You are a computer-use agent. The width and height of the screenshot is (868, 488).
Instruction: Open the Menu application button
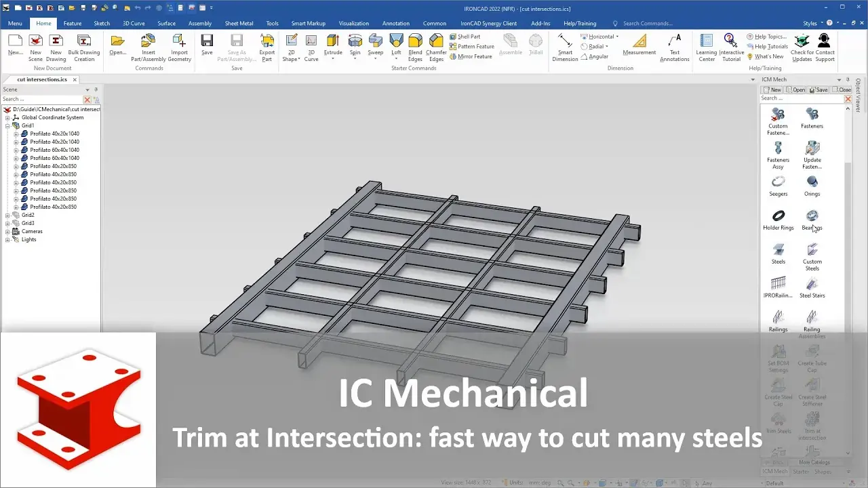pos(15,23)
